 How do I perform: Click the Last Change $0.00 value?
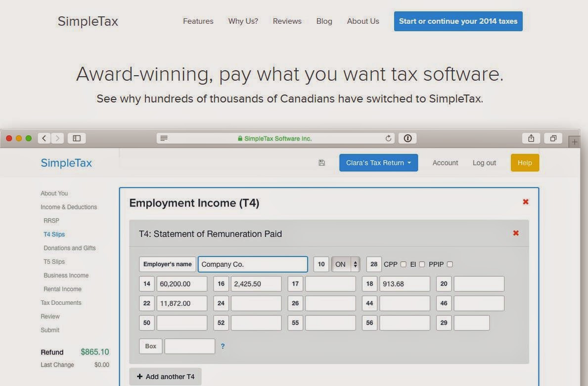pos(101,365)
